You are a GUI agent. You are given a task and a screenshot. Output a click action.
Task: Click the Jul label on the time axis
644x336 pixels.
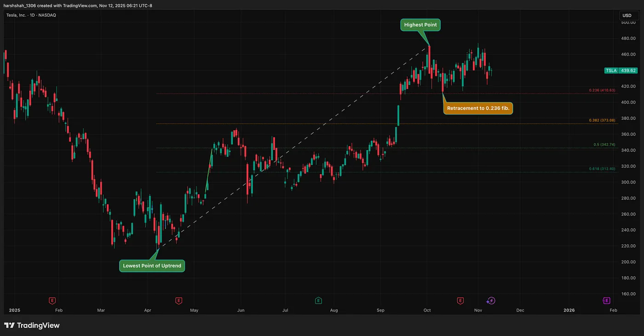click(285, 310)
